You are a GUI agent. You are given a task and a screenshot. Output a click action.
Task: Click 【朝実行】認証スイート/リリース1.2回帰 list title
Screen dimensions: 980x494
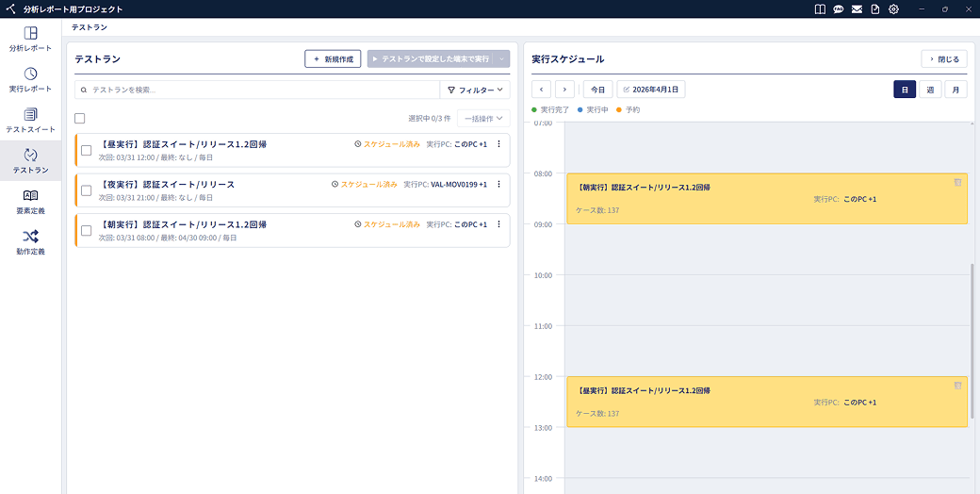[x=183, y=224]
